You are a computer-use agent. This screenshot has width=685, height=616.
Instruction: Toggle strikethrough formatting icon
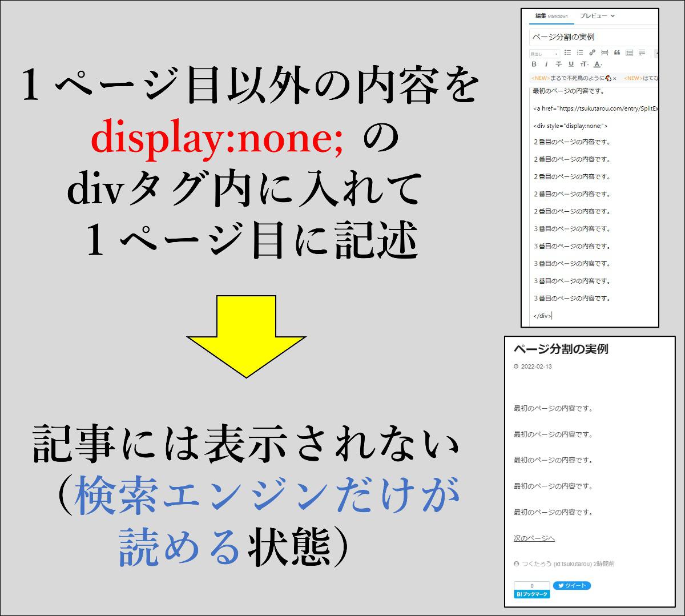(559, 64)
